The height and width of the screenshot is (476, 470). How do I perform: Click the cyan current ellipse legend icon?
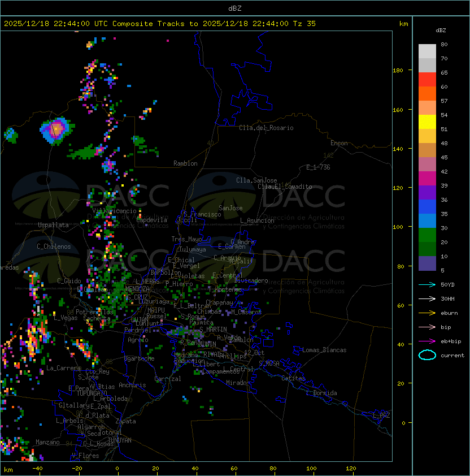click(x=427, y=355)
